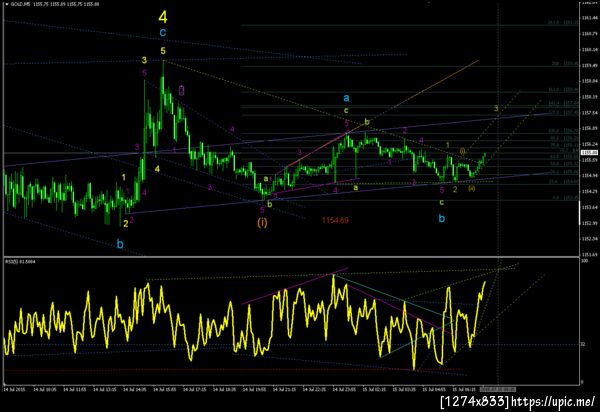The image size is (600, 412).
Task: Click the highlighted current price tag on price axis
Action: coord(587,153)
